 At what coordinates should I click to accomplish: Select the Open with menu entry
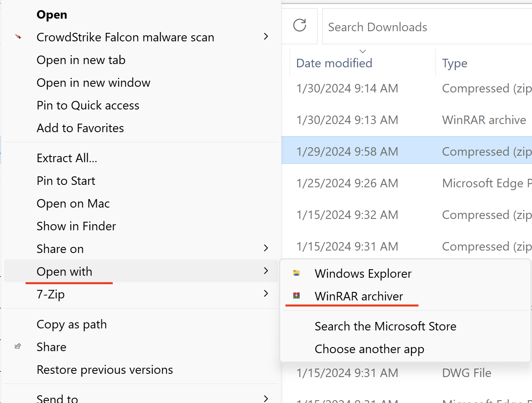pos(141,271)
